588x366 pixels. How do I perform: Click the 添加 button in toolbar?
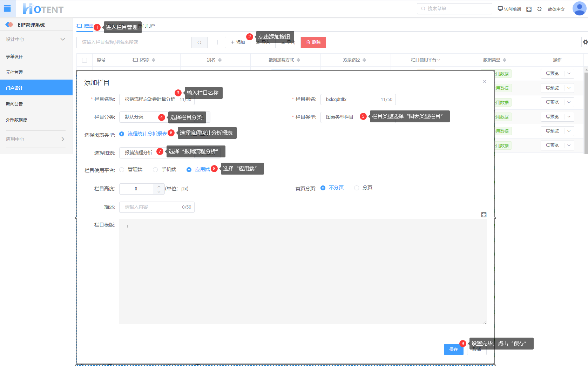point(237,42)
